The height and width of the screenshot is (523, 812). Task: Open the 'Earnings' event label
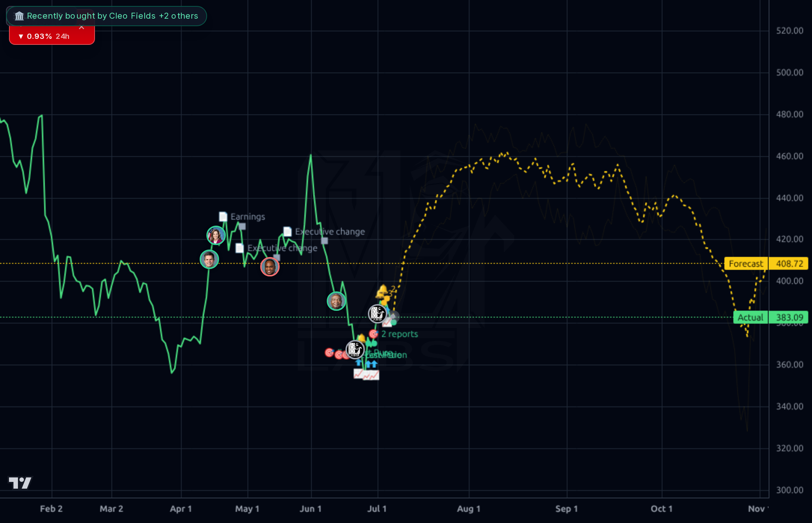click(x=248, y=217)
